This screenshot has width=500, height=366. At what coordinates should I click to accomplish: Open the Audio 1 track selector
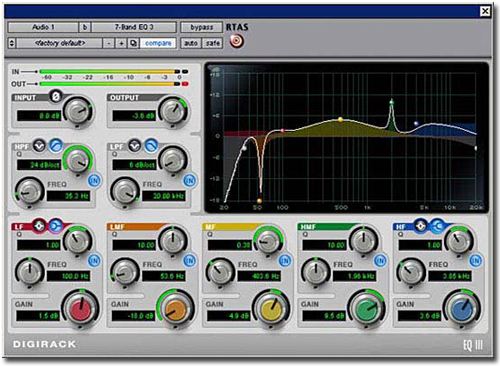pyautogui.click(x=43, y=27)
